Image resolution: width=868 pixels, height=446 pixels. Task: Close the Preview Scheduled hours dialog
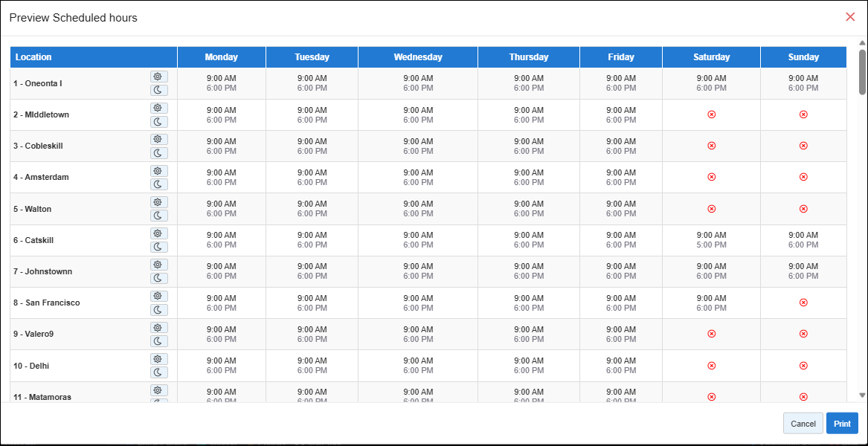coord(850,17)
